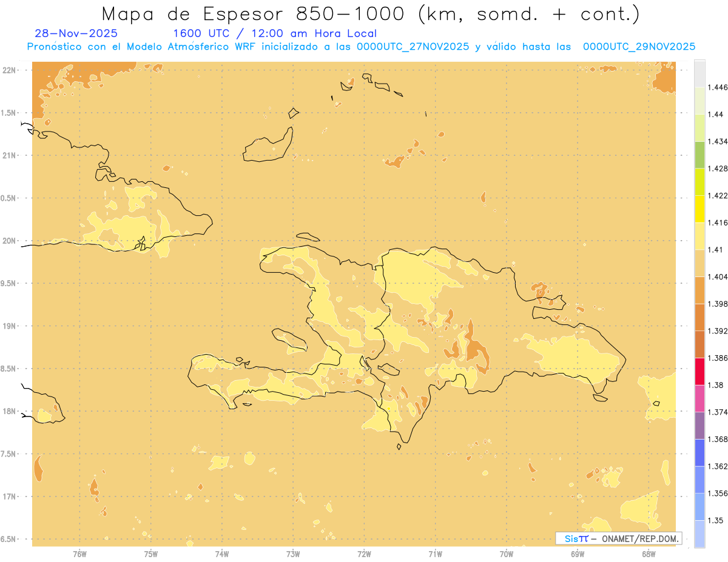Click the 70W longitude label
The height and width of the screenshot is (562, 728).
[x=507, y=554]
